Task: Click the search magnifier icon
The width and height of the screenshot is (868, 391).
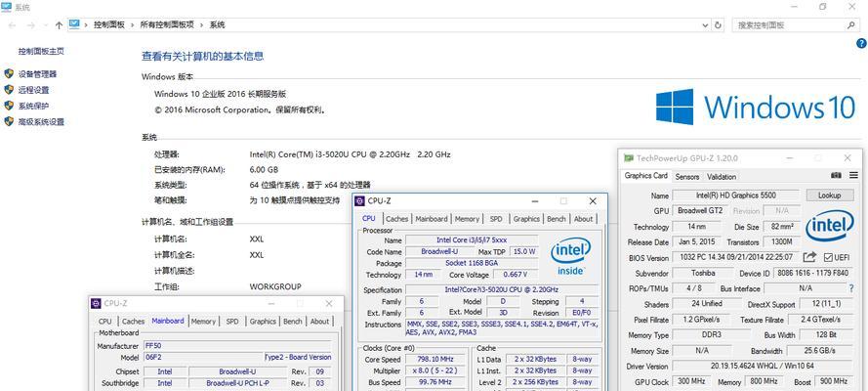Action: 850,24
